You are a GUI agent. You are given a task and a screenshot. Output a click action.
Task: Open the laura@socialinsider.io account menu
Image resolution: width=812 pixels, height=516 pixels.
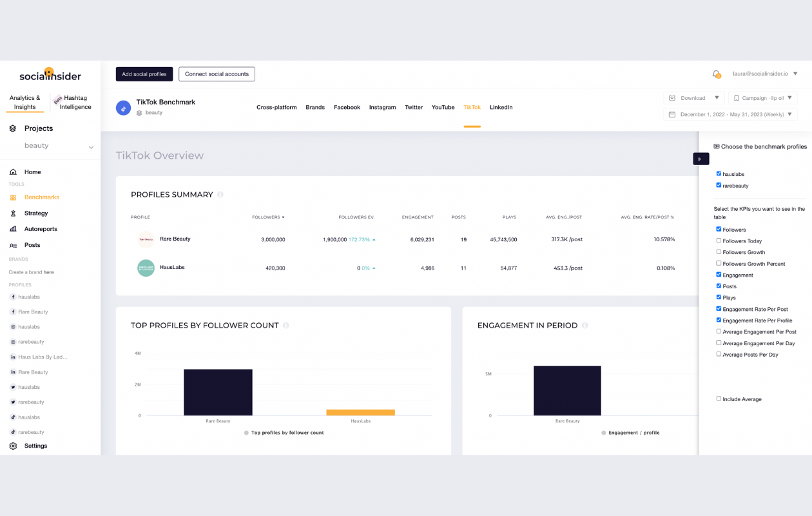point(765,74)
